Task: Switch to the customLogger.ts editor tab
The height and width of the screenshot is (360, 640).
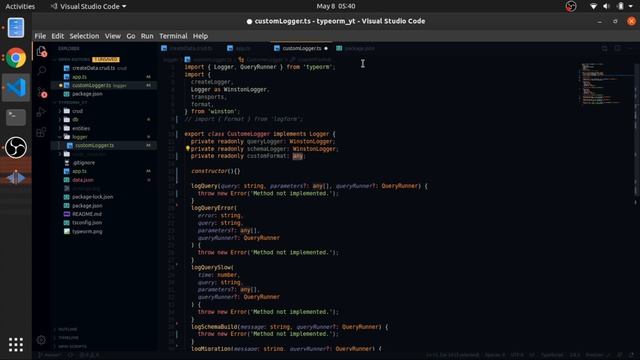Action: coord(302,48)
